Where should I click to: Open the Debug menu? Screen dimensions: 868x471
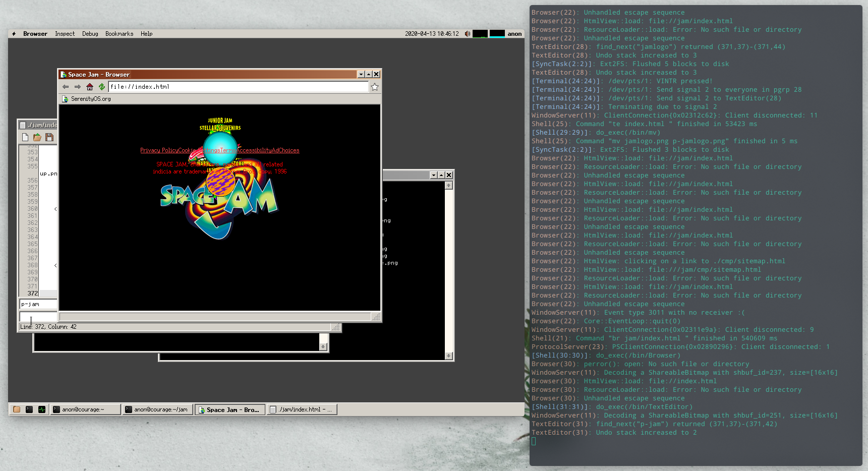click(x=90, y=34)
